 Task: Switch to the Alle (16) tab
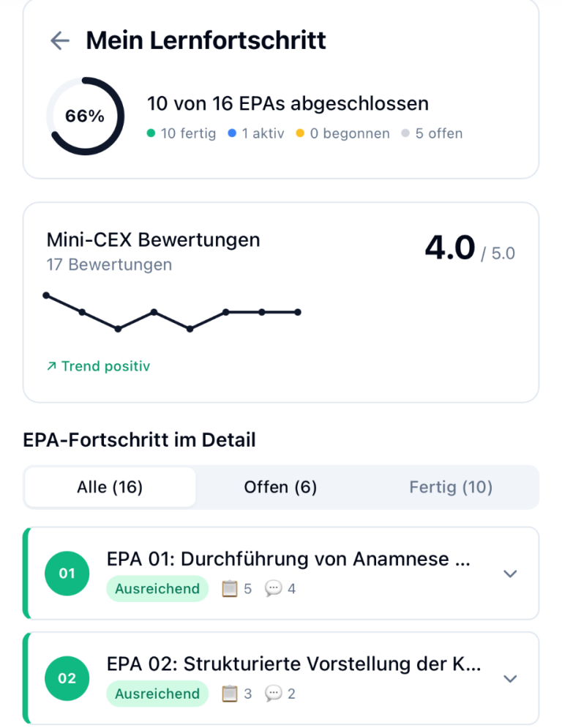(110, 487)
